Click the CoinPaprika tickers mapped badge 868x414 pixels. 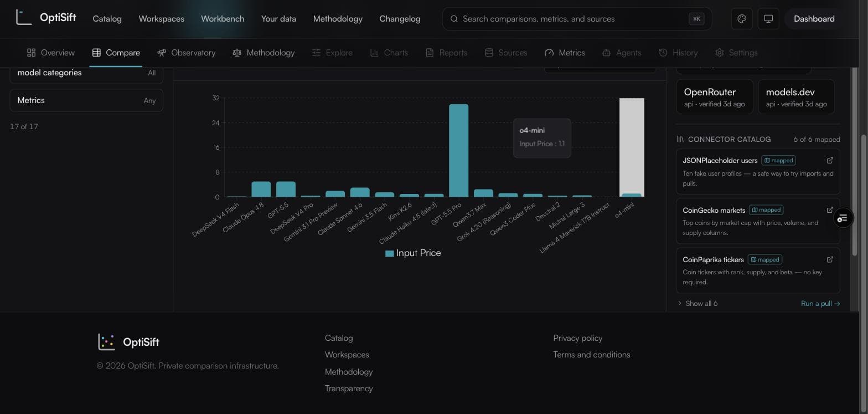point(765,259)
